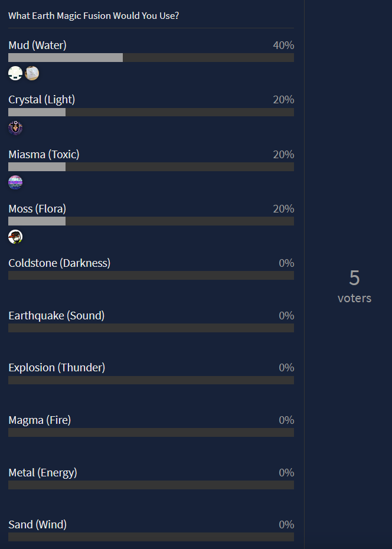Viewport: 392px width, 549px height.
Task: Select the Metal (Energy) option label
Action: [43, 473]
